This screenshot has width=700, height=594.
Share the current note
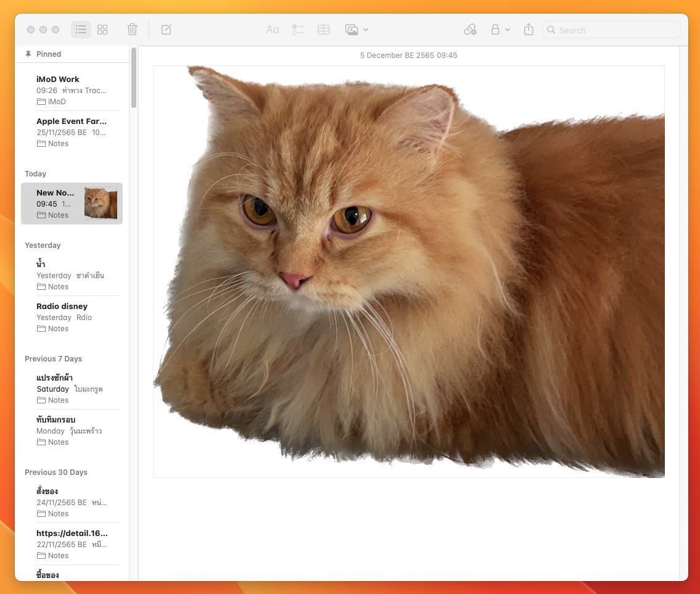(529, 30)
